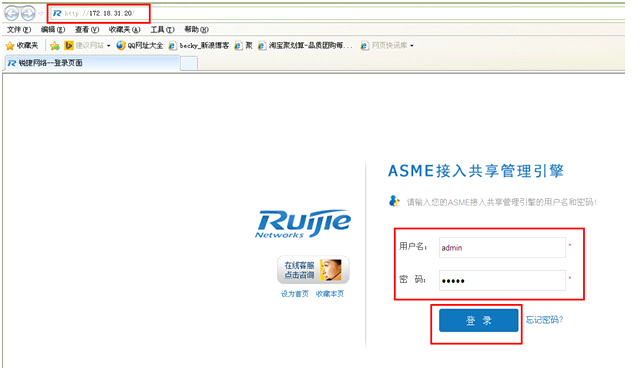This screenshot has height=368, width=641.
Task: Click the add-to-favorites-bar star with green arrow
Action: (x=54, y=46)
